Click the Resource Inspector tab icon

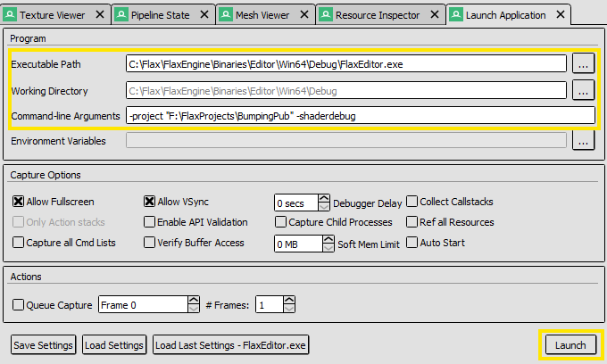point(326,14)
